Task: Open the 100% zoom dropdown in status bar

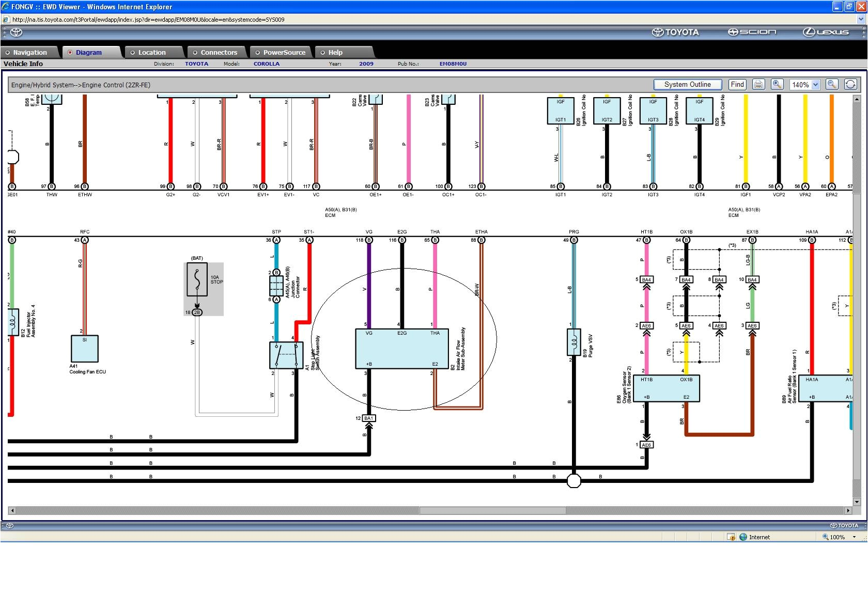Action: 855,537
